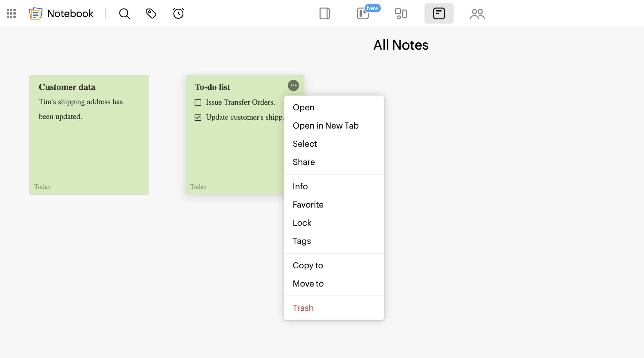Open the widgets layout view icon
Image resolution: width=644 pixels, height=358 pixels.
[401, 13]
